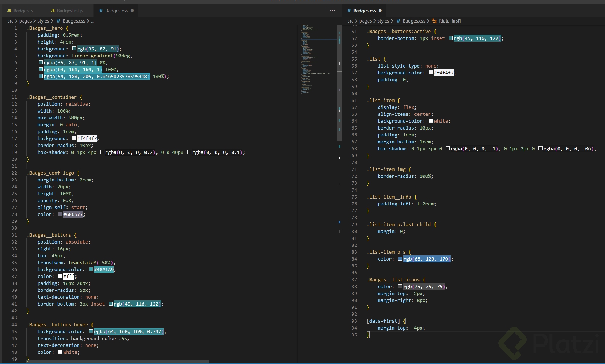Click unsaved dot on right Badges.css tab
This screenshot has height=364, width=605.
pos(380,11)
